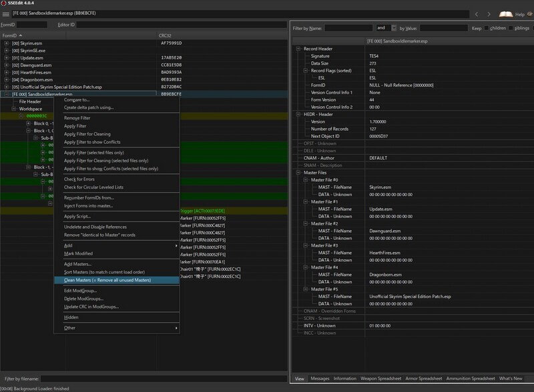Open the What's New tab

click(511, 379)
